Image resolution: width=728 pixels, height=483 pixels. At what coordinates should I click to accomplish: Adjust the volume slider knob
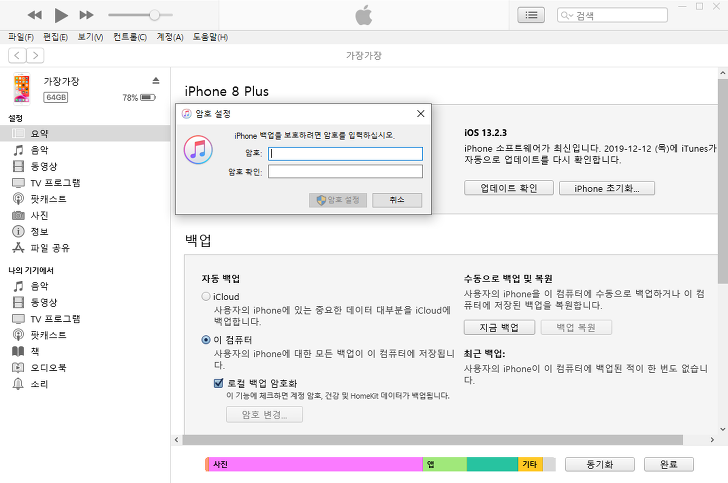pyautogui.click(x=154, y=15)
